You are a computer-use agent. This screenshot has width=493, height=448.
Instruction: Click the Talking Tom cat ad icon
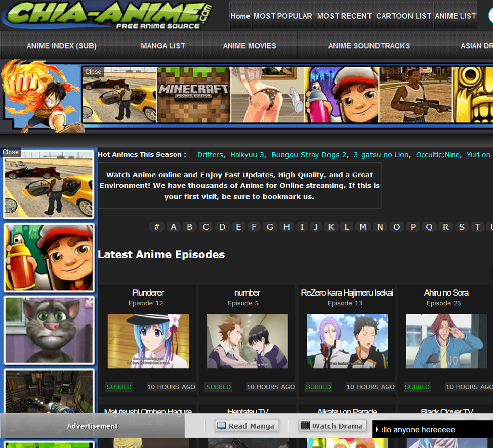tap(49, 330)
